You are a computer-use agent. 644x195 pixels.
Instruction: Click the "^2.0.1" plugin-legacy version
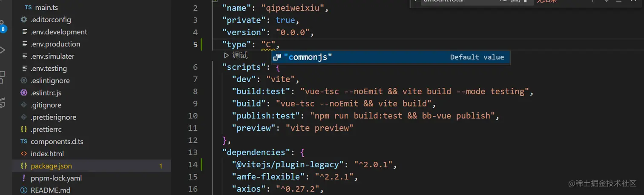coord(373,164)
